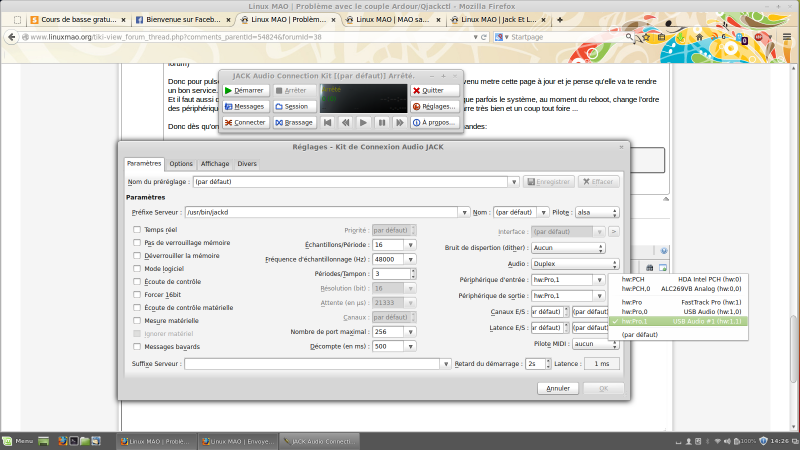The width and height of the screenshot is (800, 450).
Task: Click the volume icon in system tray
Action: coord(727,441)
